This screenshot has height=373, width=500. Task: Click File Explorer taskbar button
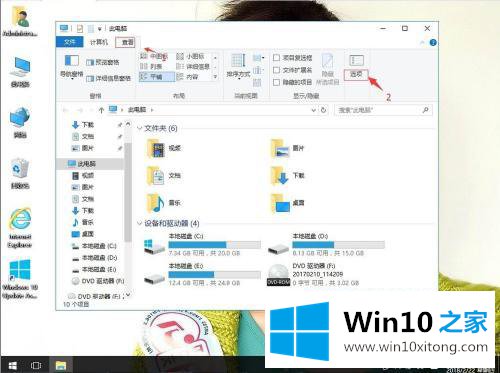[61, 365]
